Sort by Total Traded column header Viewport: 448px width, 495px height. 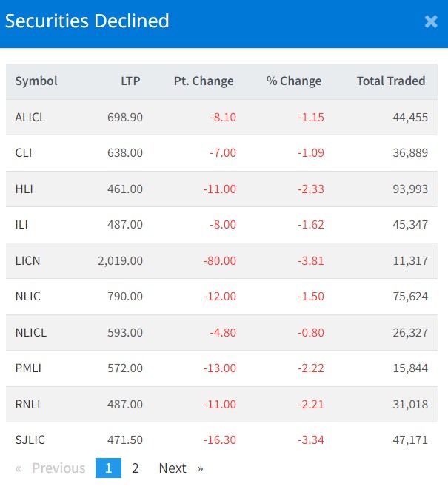[391, 81]
